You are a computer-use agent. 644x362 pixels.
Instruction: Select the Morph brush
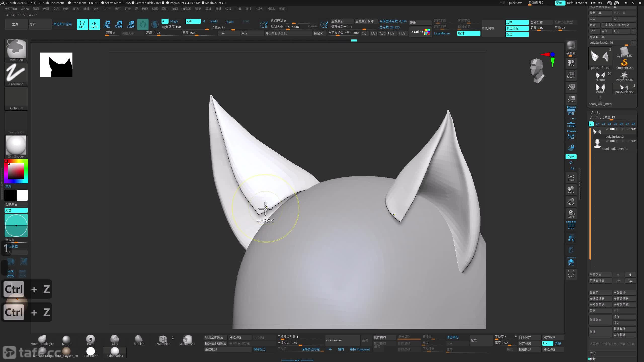pos(66,340)
